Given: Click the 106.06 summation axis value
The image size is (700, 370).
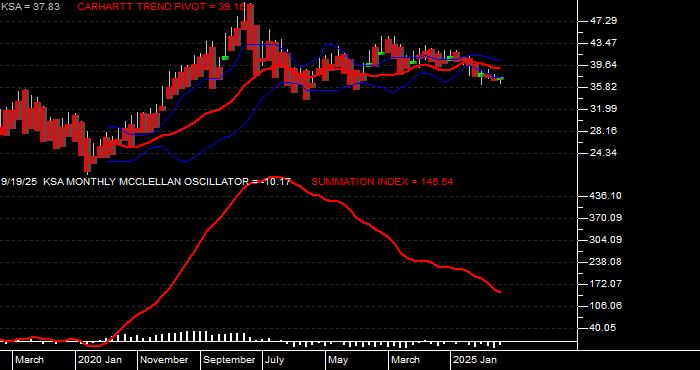Looking at the screenshot, I should coord(606,306).
